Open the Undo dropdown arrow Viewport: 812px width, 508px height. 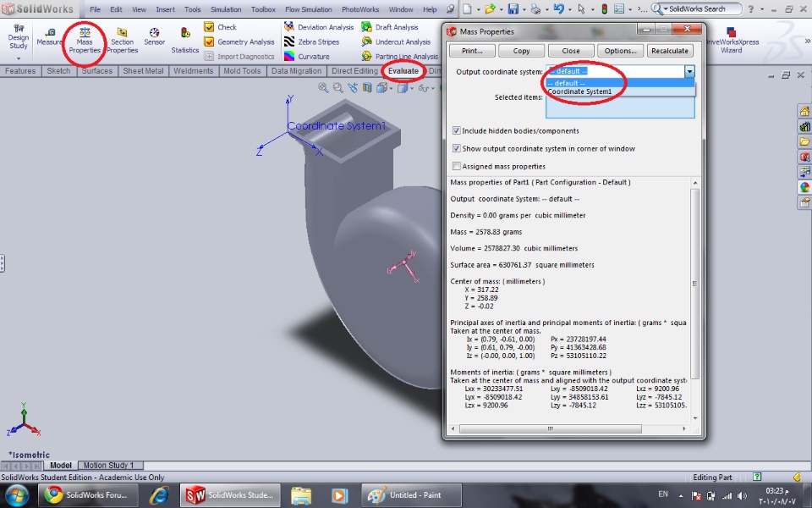569,9
